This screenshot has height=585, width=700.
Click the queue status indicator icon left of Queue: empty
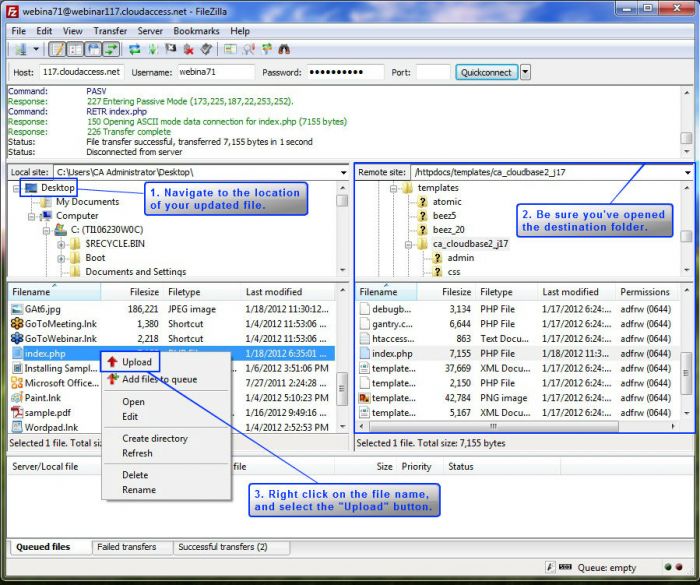tap(565, 567)
